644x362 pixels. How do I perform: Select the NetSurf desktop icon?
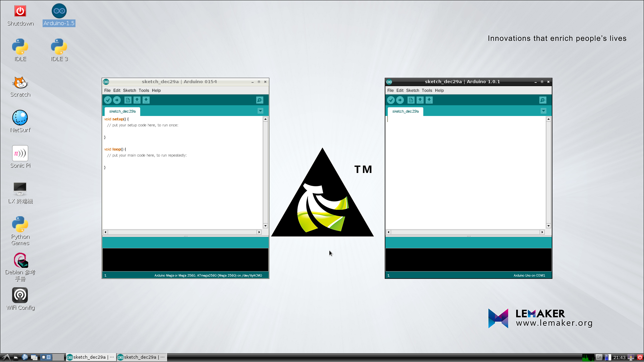20,122
